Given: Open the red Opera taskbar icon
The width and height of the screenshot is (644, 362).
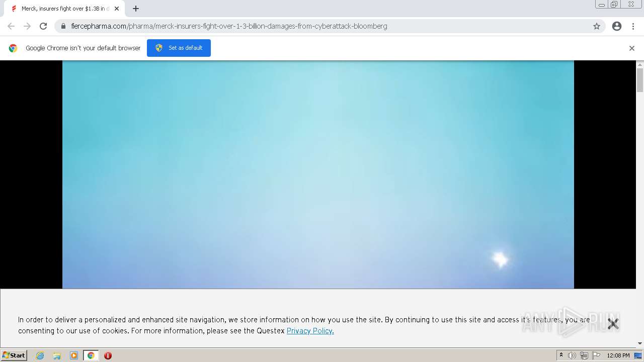Looking at the screenshot, I should point(108,355).
